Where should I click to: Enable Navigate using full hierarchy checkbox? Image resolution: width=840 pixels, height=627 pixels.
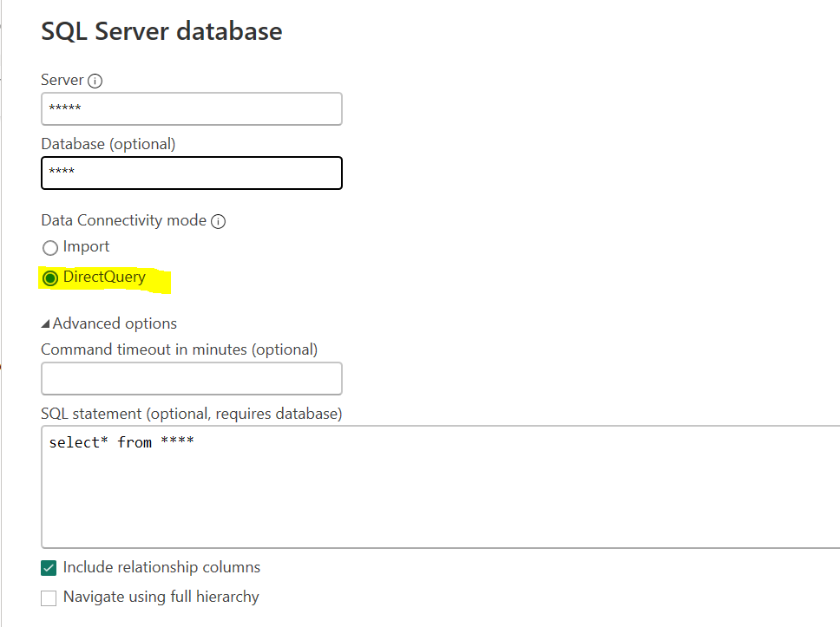pos(49,598)
